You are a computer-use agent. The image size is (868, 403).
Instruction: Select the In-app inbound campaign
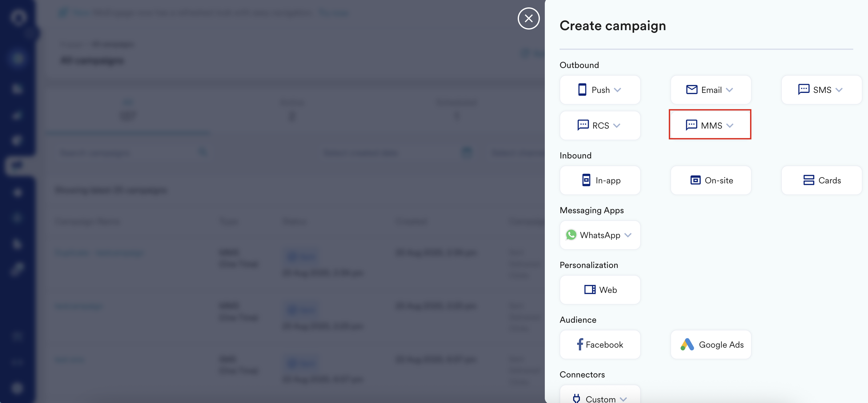coord(600,180)
